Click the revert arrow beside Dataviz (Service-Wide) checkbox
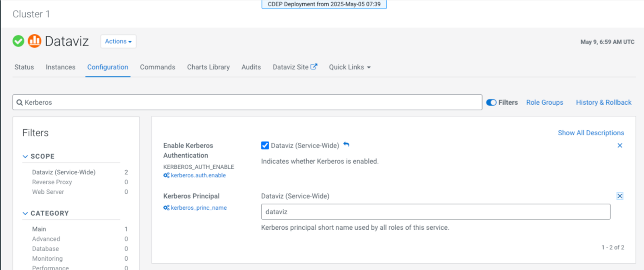 pyautogui.click(x=346, y=145)
